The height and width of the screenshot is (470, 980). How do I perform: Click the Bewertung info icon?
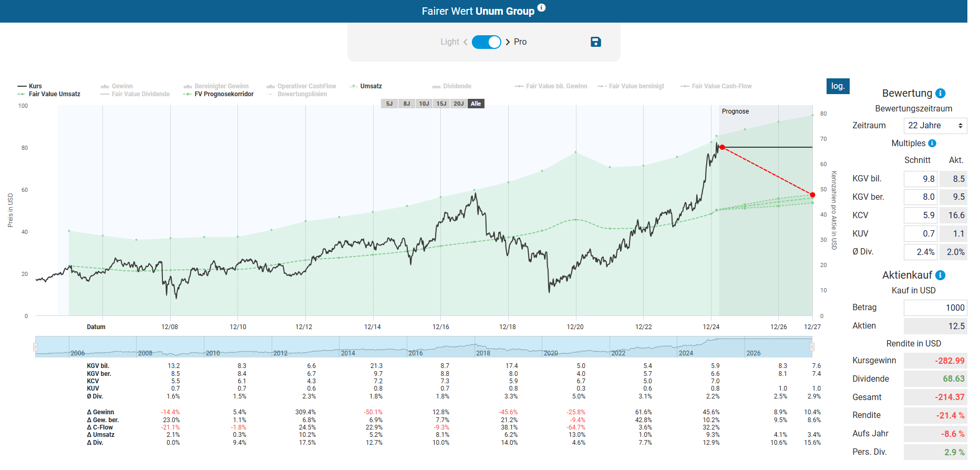[941, 94]
